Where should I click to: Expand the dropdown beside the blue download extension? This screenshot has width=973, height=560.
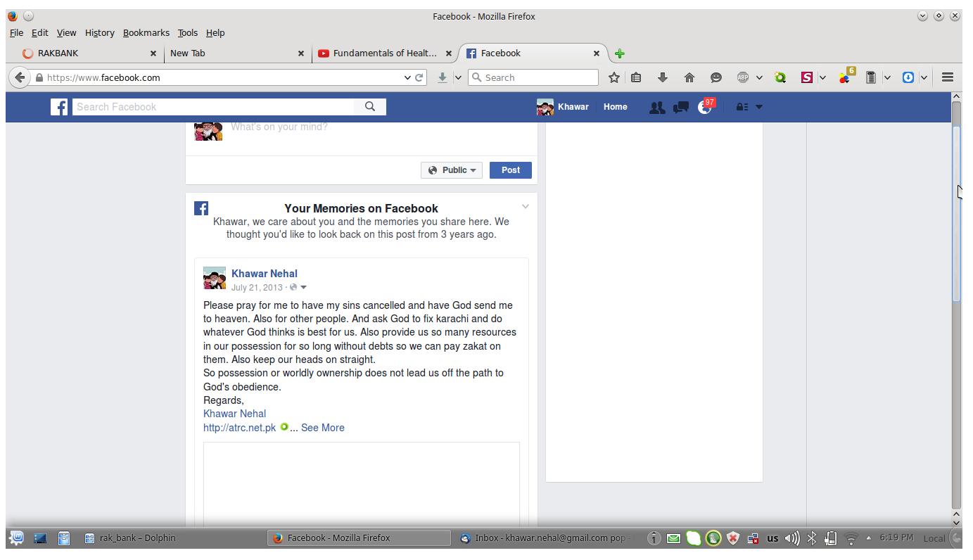[x=924, y=77]
